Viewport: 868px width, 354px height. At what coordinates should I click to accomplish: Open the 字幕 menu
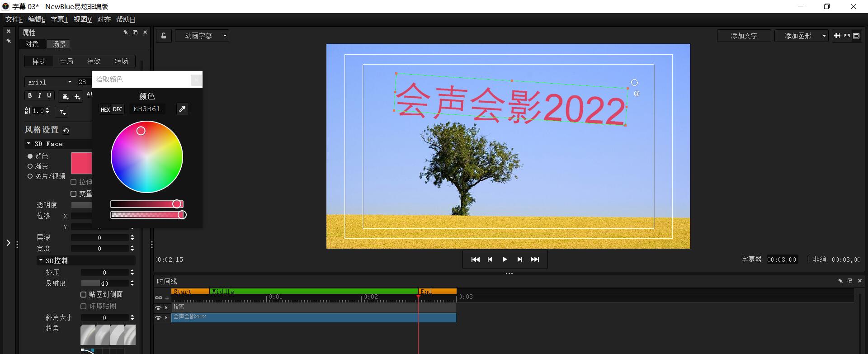tap(59, 19)
